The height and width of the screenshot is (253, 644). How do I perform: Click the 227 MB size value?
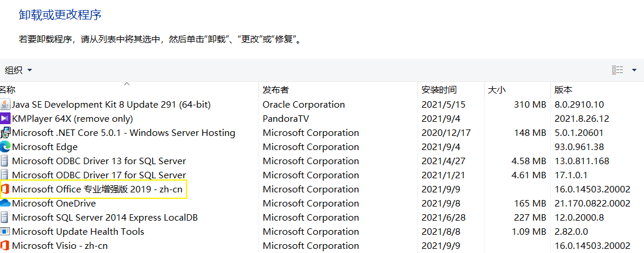click(x=530, y=217)
